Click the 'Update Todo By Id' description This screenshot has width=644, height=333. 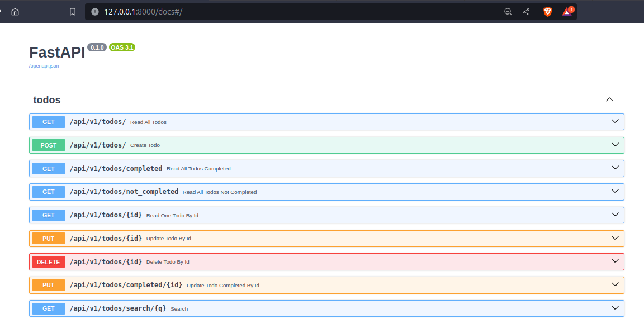click(x=169, y=239)
